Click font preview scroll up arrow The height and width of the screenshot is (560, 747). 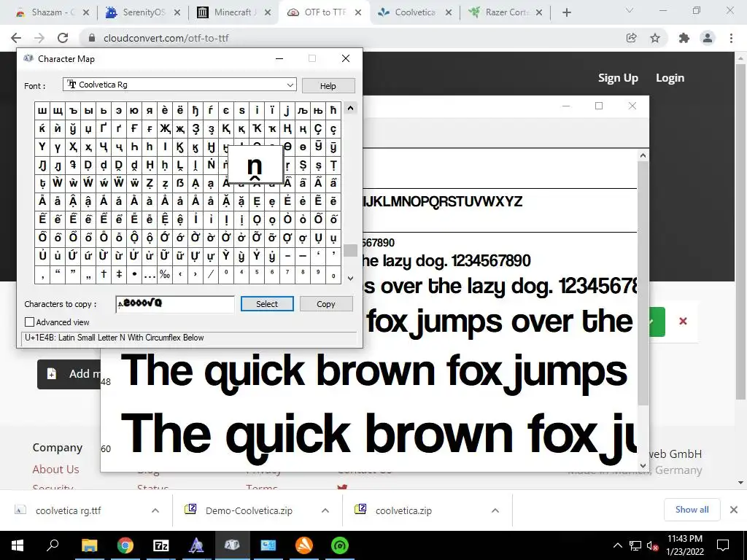click(643, 156)
